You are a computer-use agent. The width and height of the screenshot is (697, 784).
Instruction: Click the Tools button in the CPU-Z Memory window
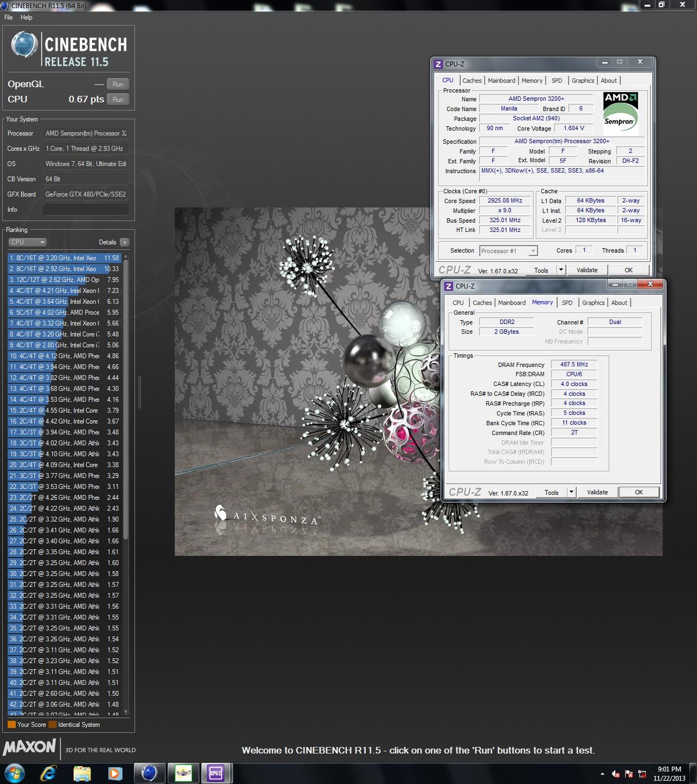[x=552, y=493]
